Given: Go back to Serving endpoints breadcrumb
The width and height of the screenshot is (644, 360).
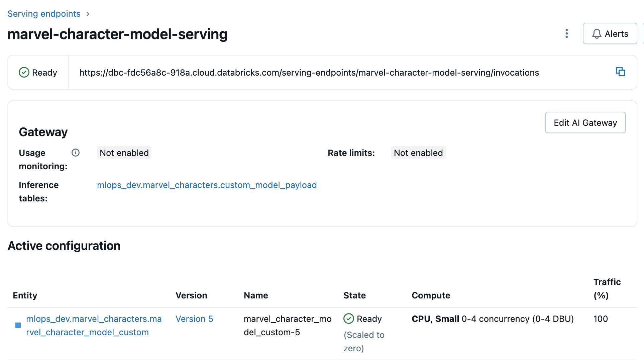Looking at the screenshot, I should pos(44,14).
